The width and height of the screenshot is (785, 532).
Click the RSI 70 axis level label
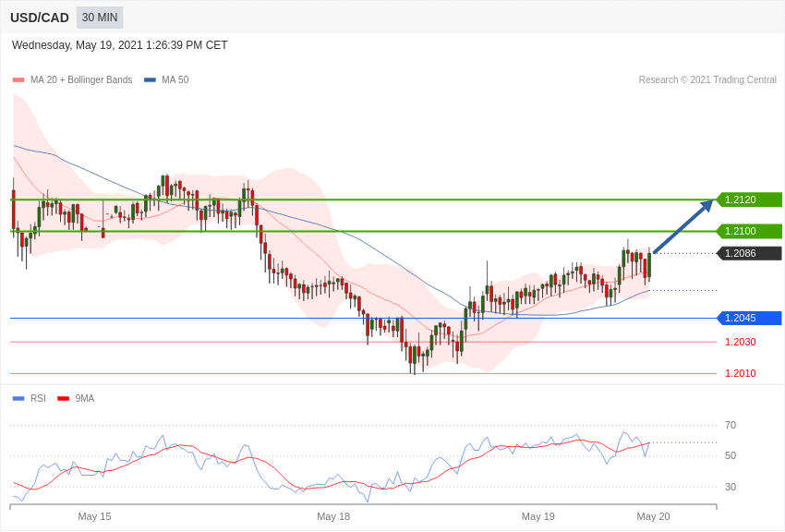(x=731, y=425)
